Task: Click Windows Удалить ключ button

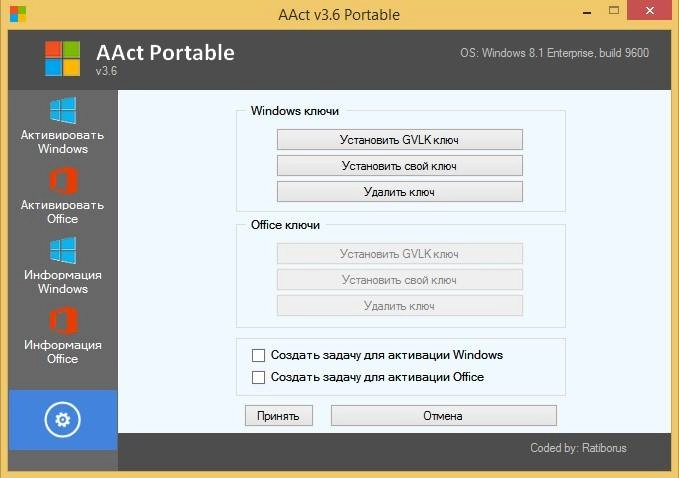Action: pos(400,191)
